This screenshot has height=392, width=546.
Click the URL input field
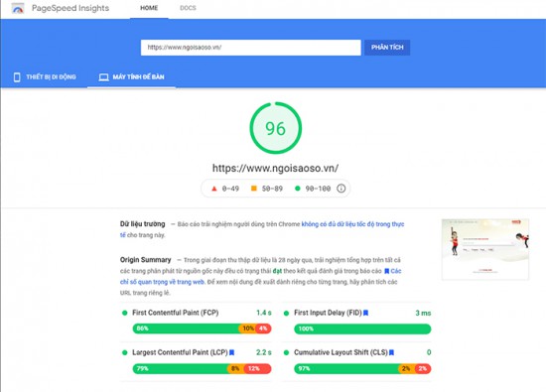pos(251,48)
